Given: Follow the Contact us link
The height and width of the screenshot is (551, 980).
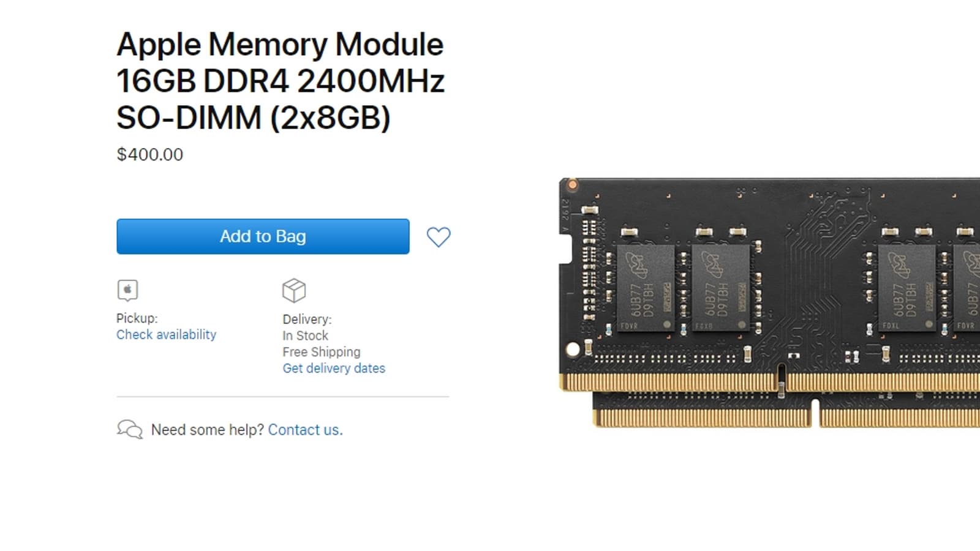Looking at the screenshot, I should point(305,430).
